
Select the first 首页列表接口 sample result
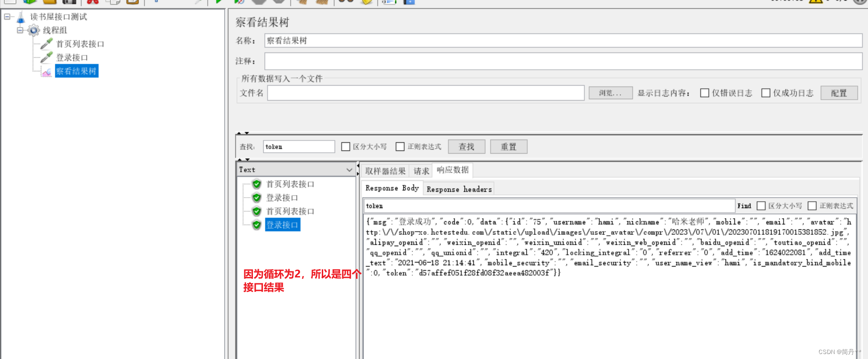(x=290, y=184)
